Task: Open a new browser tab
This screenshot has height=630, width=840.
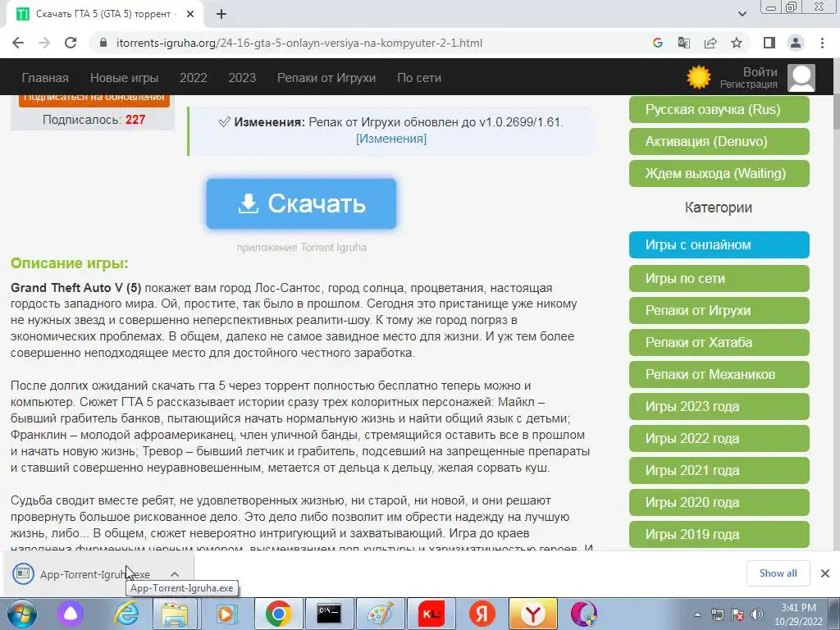Action: 221,15
